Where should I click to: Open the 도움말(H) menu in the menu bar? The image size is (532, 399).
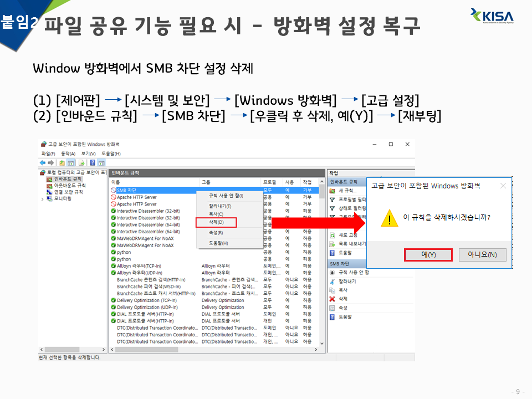tap(111, 154)
